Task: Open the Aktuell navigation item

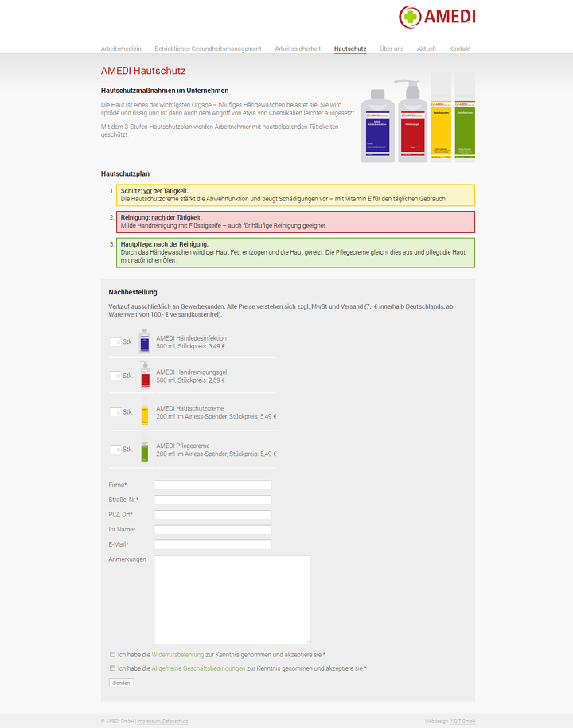Action: click(427, 49)
